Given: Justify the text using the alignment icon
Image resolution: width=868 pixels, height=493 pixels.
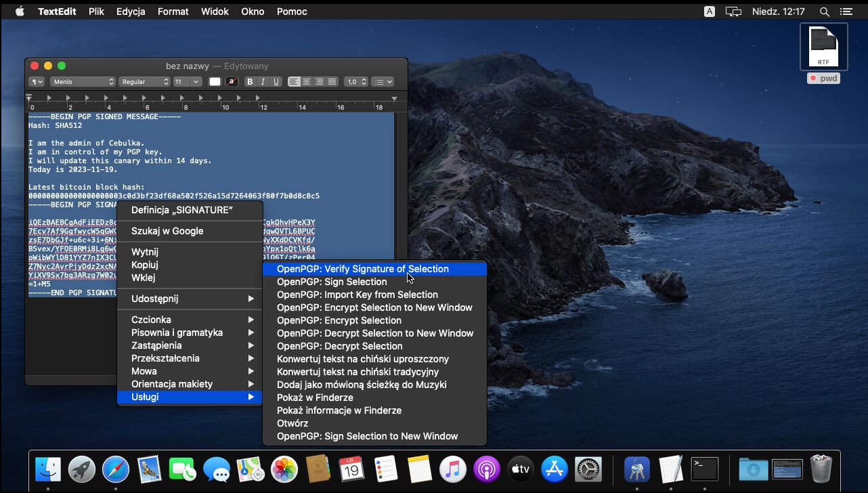Looking at the screenshot, I should coord(332,82).
